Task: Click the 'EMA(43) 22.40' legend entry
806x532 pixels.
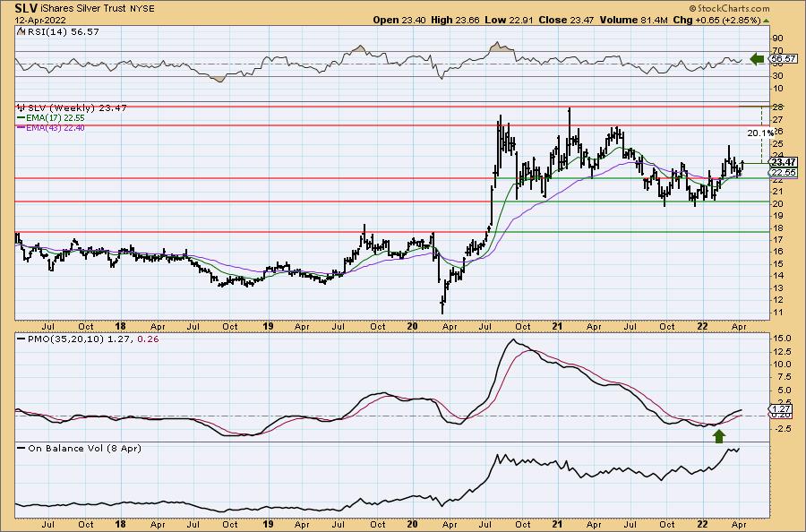Action: (x=51, y=127)
